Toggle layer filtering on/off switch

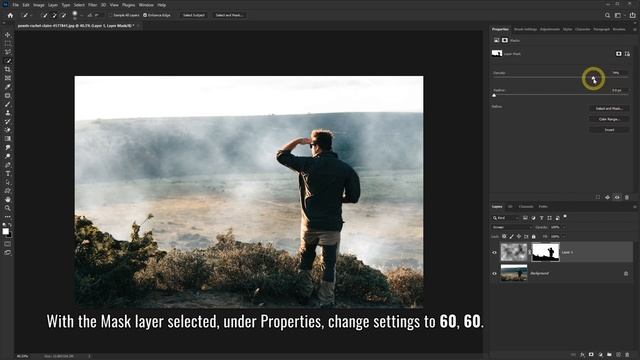tap(565, 216)
